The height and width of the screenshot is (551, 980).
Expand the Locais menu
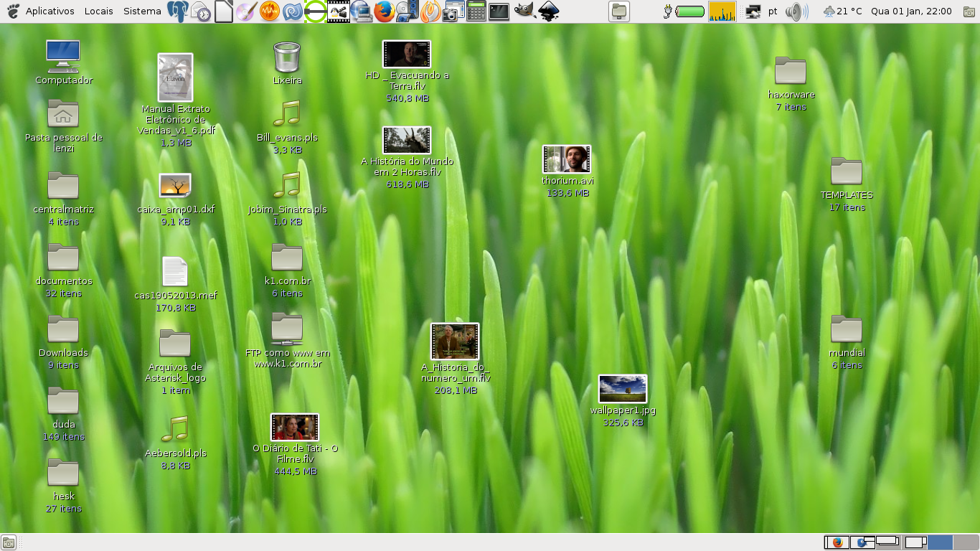click(98, 11)
